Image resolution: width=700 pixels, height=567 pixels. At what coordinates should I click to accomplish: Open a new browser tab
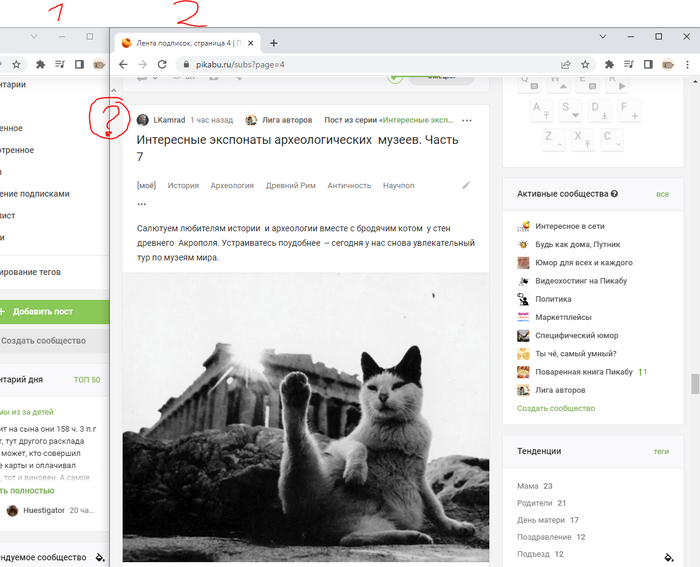[x=274, y=43]
